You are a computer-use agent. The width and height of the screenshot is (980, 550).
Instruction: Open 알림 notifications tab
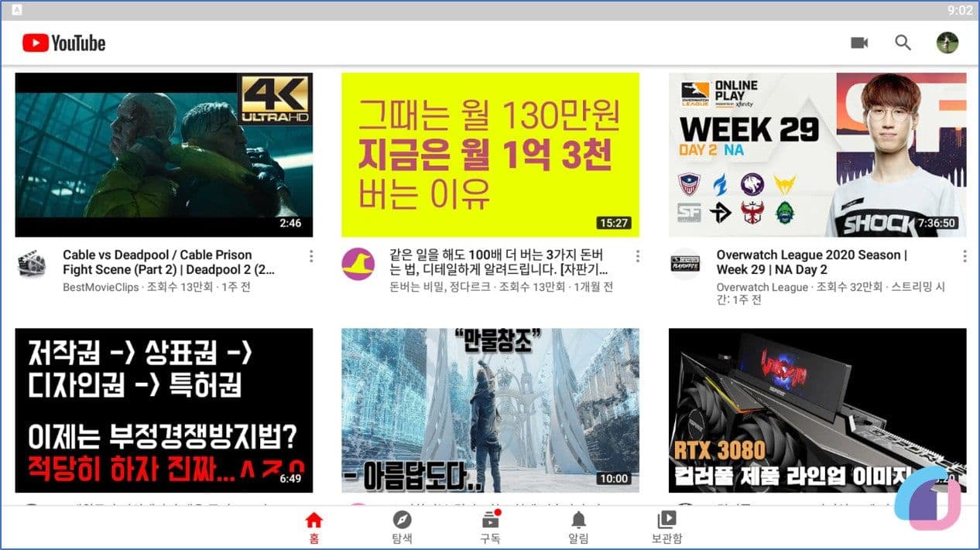coord(578,528)
